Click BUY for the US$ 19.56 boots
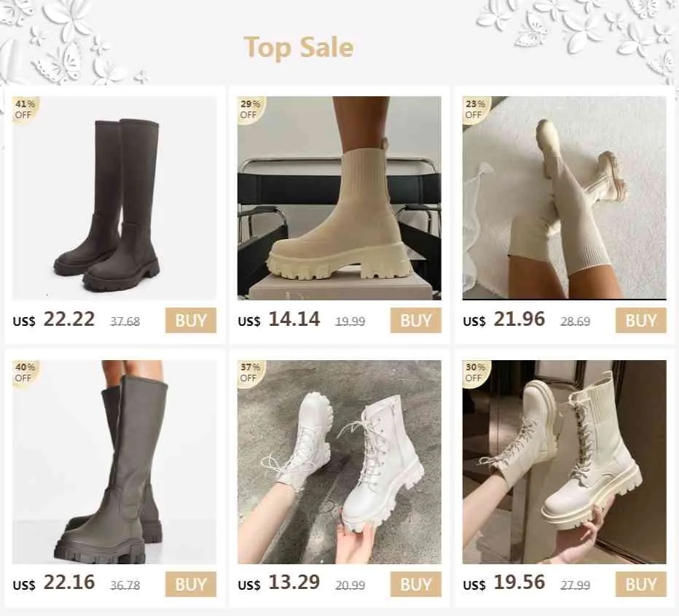Image resolution: width=679 pixels, height=616 pixels. tap(641, 584)
